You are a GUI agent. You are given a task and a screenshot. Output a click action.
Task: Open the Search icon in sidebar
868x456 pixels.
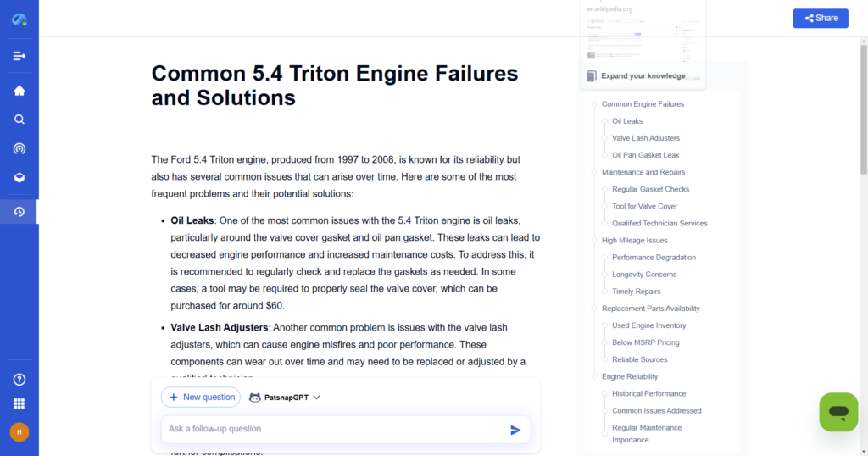click(x=19, y=120)
